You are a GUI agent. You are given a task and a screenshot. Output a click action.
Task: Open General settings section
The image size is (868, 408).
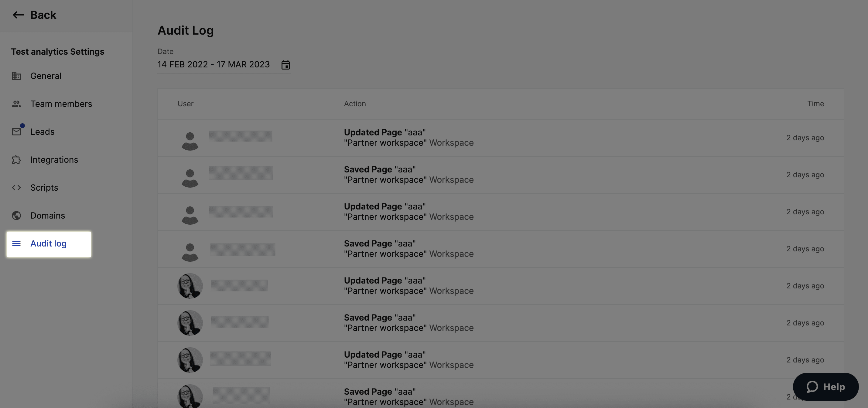coord(46,76)
